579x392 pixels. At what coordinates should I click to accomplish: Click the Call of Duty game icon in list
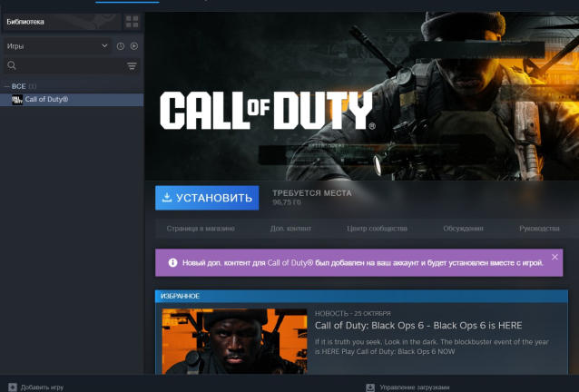pos(16,99)
